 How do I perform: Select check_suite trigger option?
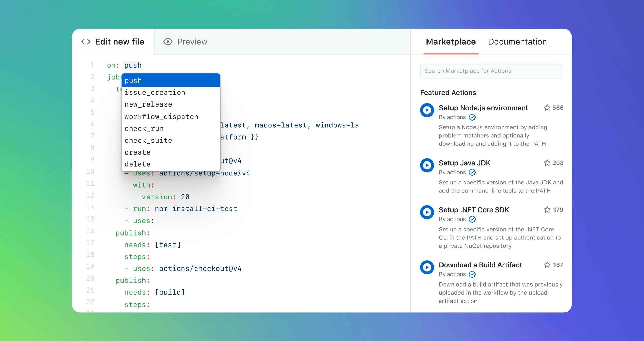pos(149,140)
